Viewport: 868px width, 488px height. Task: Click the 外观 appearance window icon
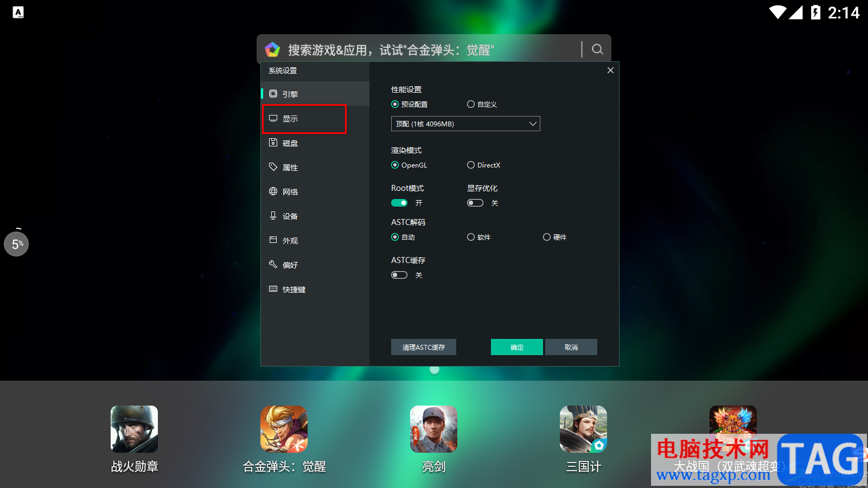pyautogui.click(x=273, y=240)
